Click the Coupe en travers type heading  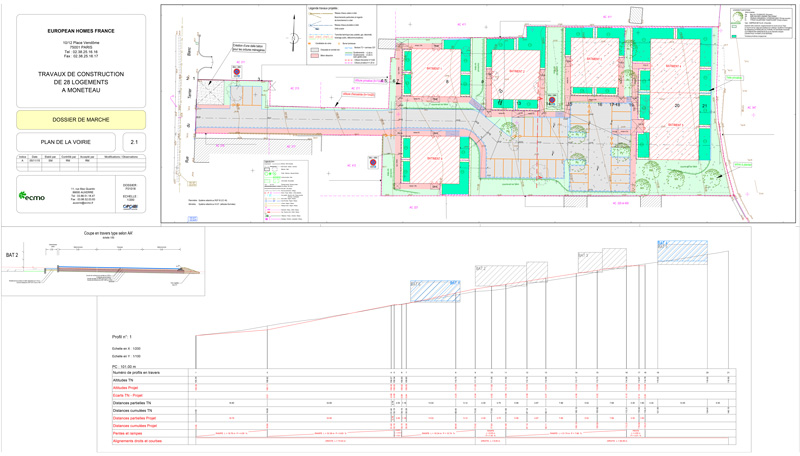[x=103, y=233]
